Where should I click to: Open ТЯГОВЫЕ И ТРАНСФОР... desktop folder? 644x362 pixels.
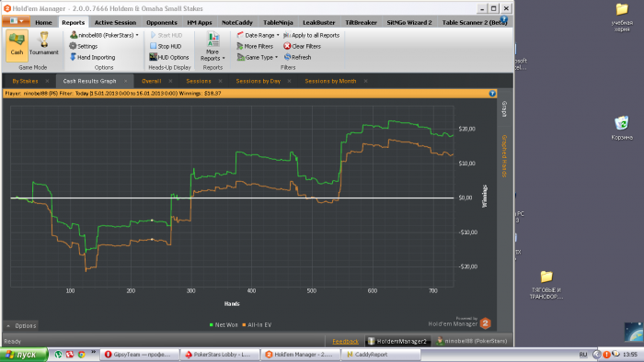tap(546, 285)
